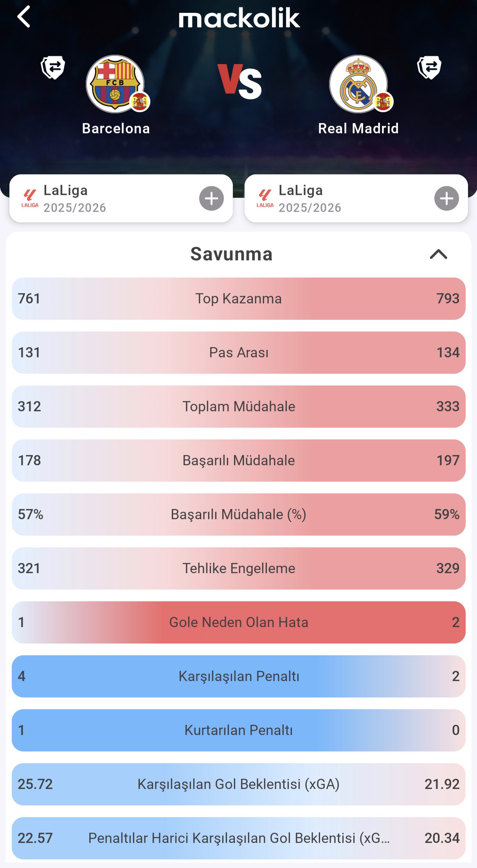Tap the Kurtarılan Penaltı stat row
The image size is (477, 868).
point(238,730)
